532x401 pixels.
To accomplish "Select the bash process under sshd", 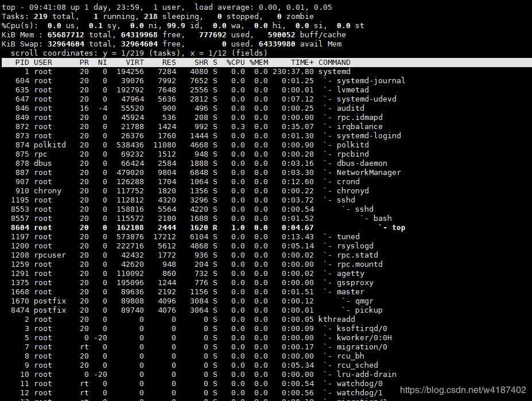I will click(x=382, y=219).
